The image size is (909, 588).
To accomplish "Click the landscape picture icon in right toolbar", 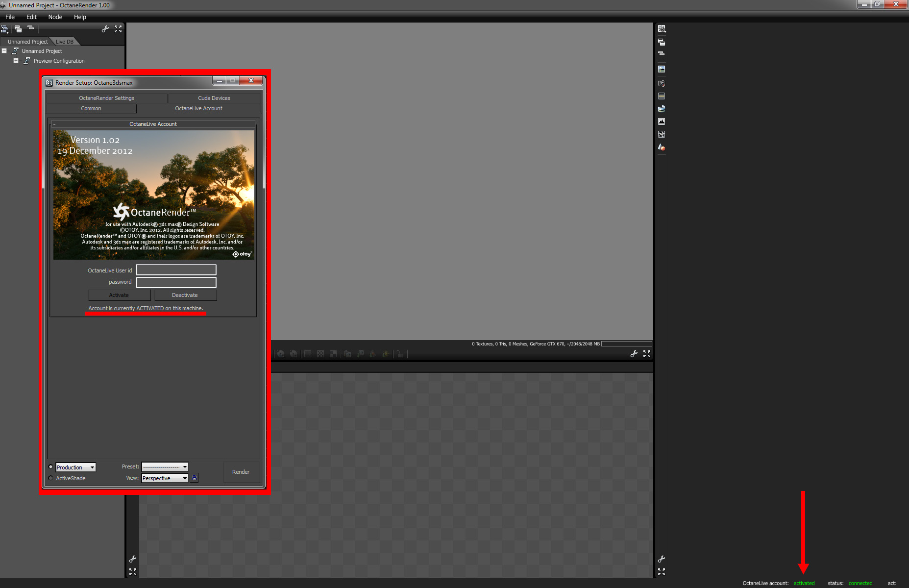I will 662,69.
